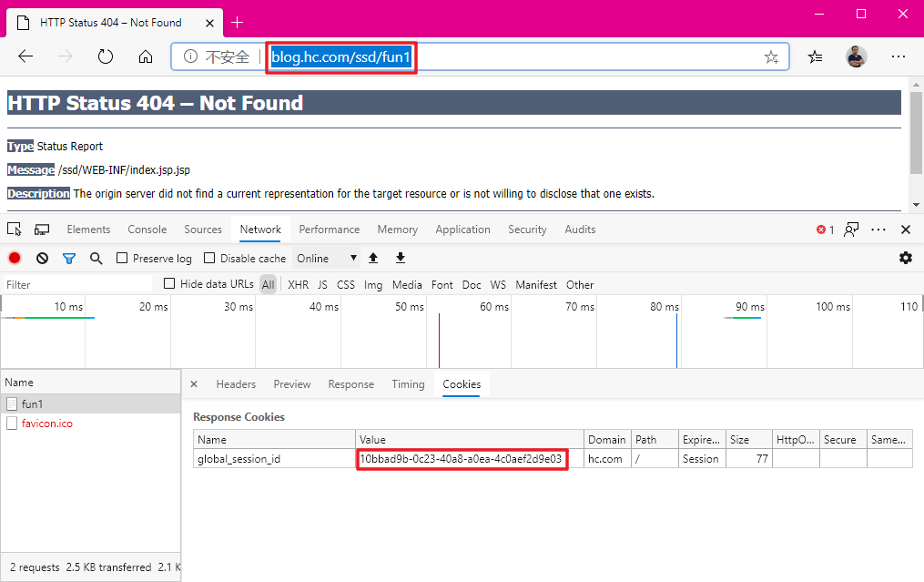924x582 pixels.
Task: Clear the network log
Action: 42,258
